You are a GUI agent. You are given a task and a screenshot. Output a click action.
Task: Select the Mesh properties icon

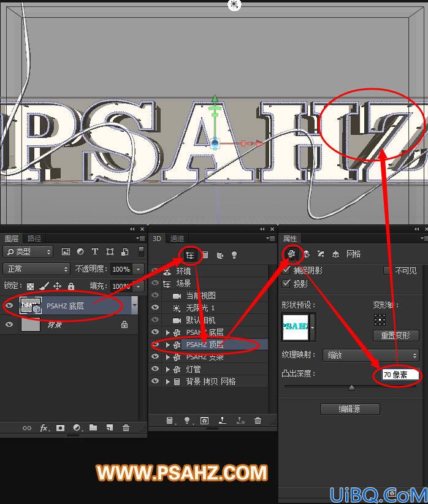click(x=291, y=254)
